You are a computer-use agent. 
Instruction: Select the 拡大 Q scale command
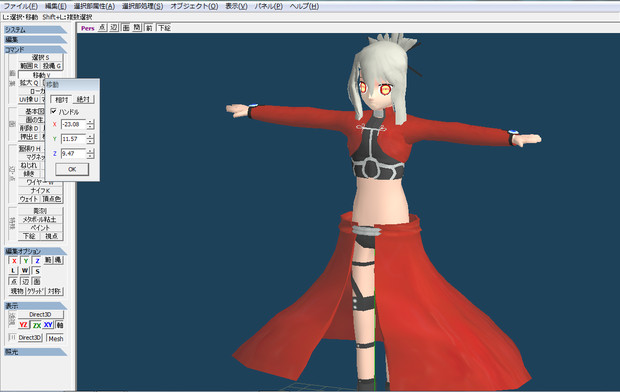[29, 83]
